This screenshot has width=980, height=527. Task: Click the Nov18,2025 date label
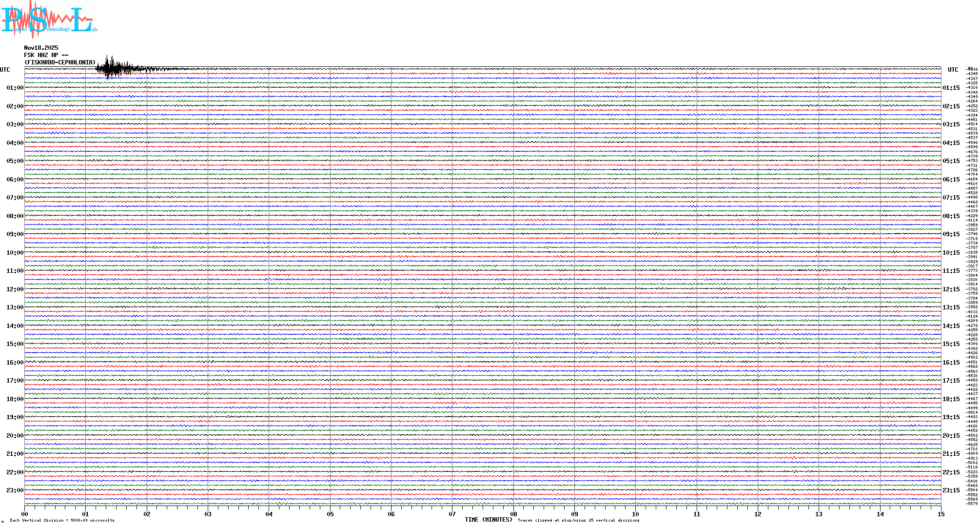coord(41,48)
